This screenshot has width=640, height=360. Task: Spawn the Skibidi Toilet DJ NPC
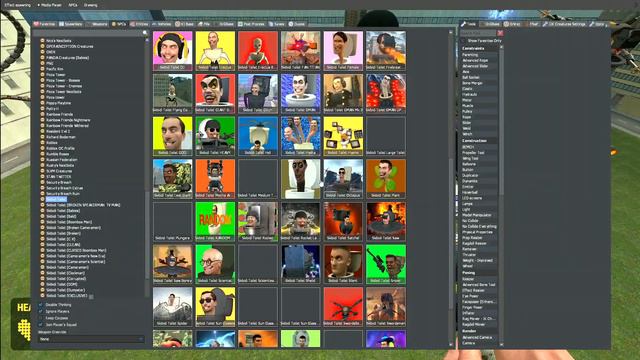pyautogui.click(x=173, y=51)
